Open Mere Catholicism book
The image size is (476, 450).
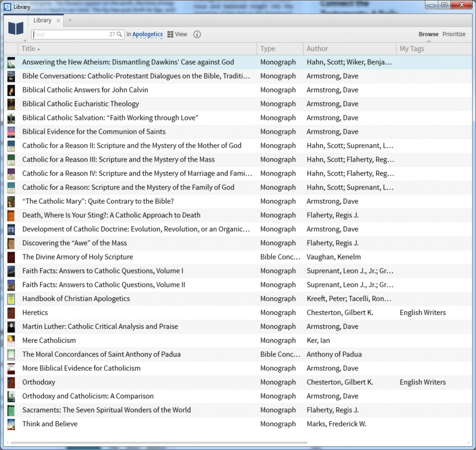49,340
